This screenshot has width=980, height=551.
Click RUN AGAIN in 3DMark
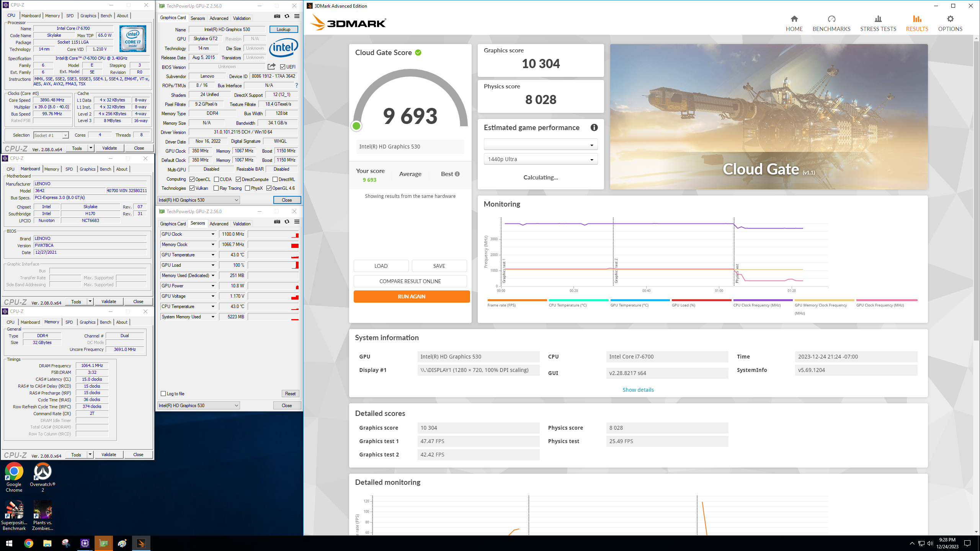coord(412,296)
